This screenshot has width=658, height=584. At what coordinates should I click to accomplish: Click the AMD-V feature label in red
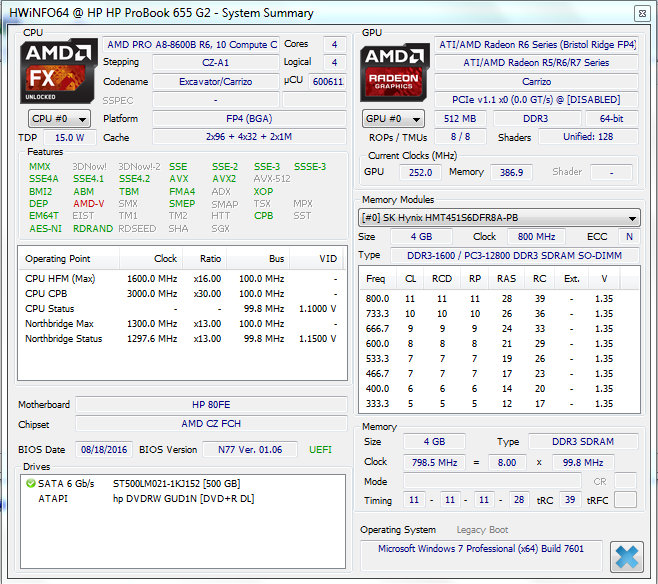click(89, 203)
